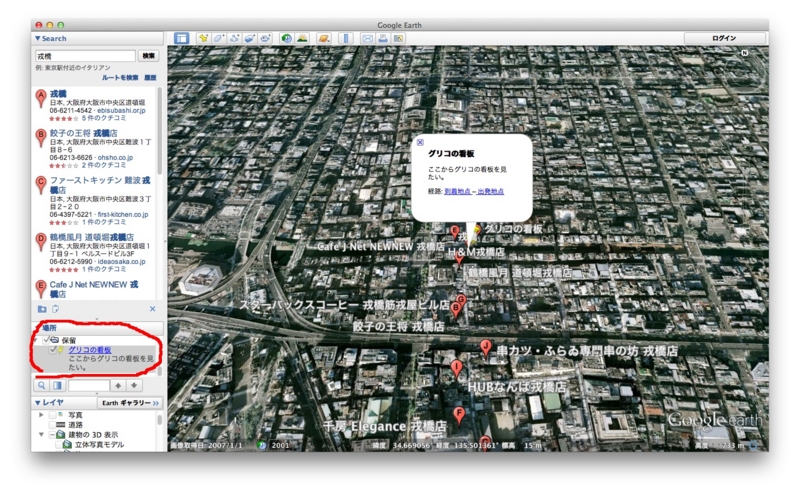Click the red map marker J
800x495 pixels.
pyautogui.click(x=486, y=347)
